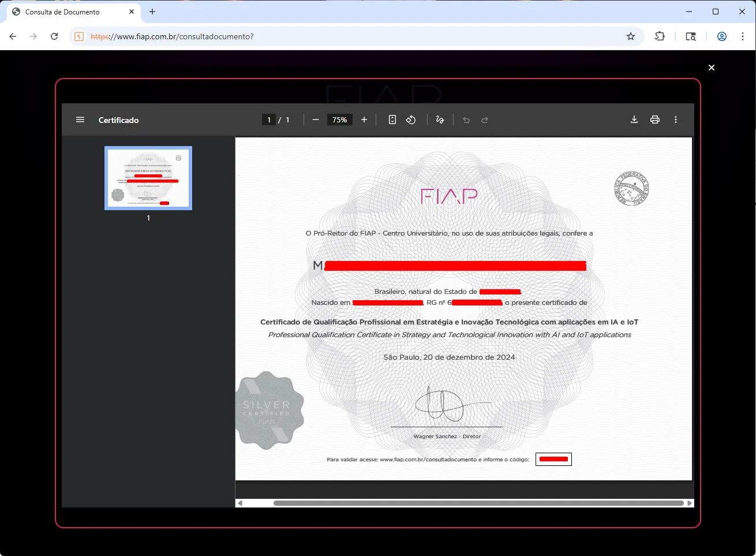Screen dimensions: 756x556
Task: Click the browser address bar URL
Action: [x=172, y=36]
